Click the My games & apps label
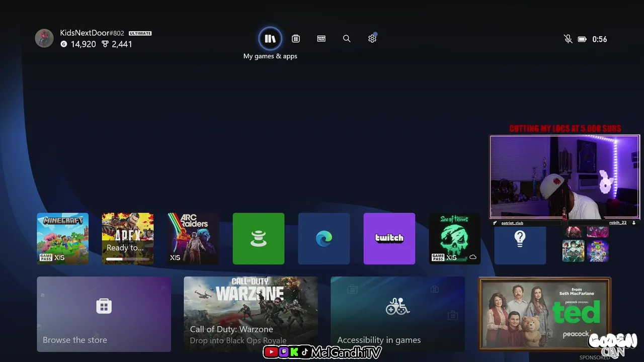644x362 pixels. (270, 56)
